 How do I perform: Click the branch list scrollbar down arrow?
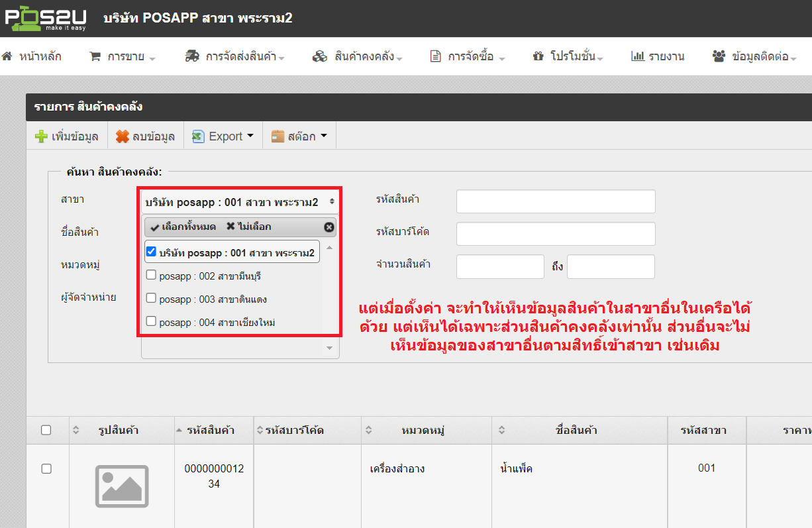329,348
